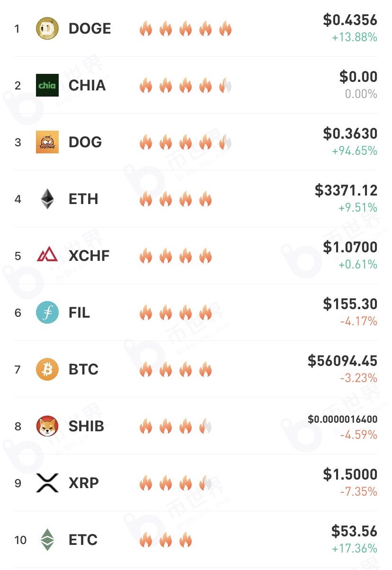Open the CHIA coin name

[x=87, y=86]
